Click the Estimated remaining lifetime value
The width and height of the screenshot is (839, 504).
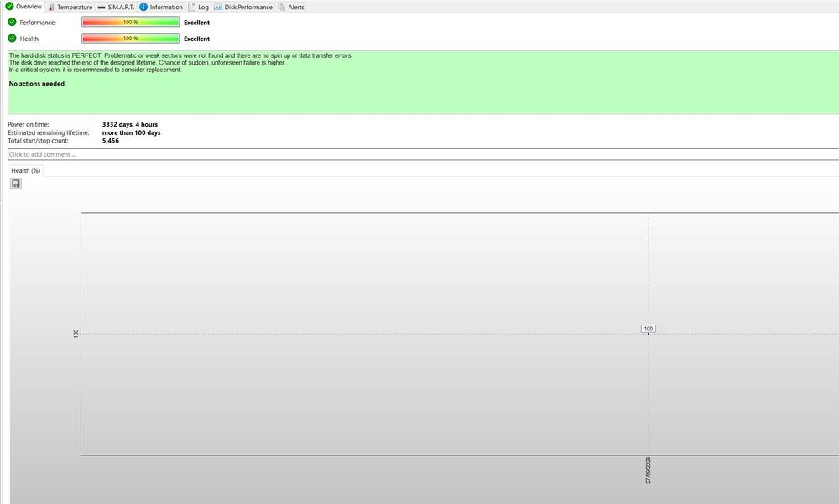pyautogui.click(x=131, y=132)
